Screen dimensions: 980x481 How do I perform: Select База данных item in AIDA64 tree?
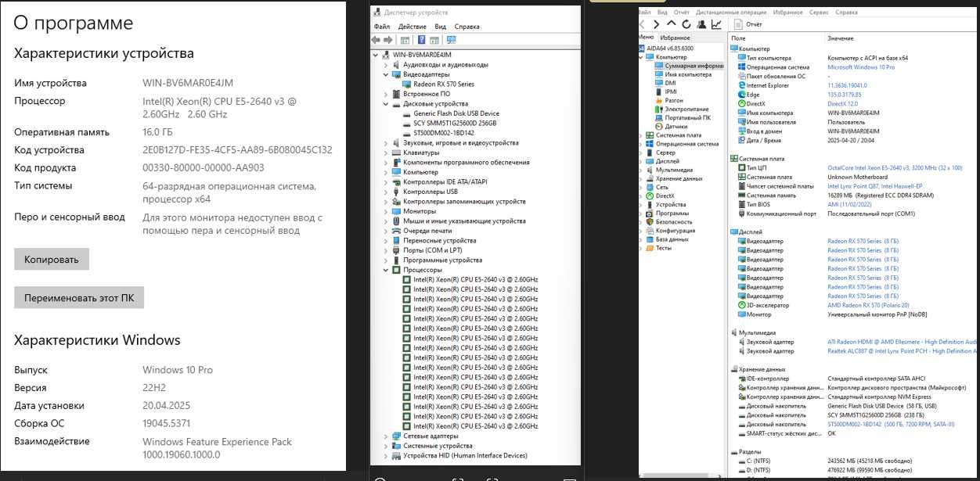[x=667, y=239]
